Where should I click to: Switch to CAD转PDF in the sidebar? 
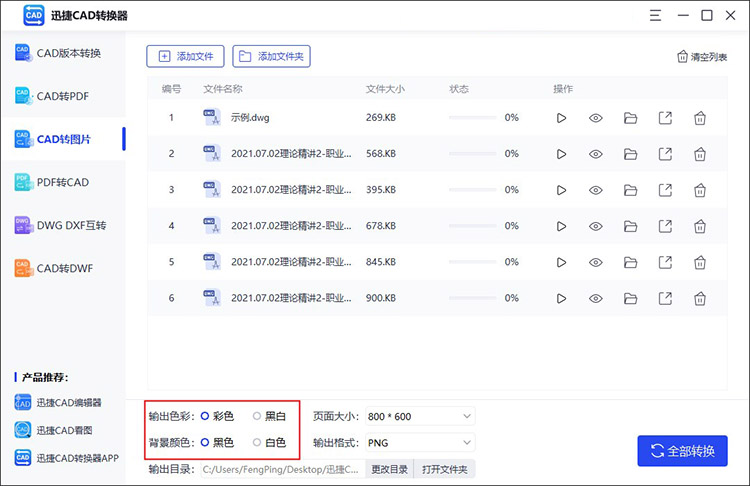click(x=63, y=96)
